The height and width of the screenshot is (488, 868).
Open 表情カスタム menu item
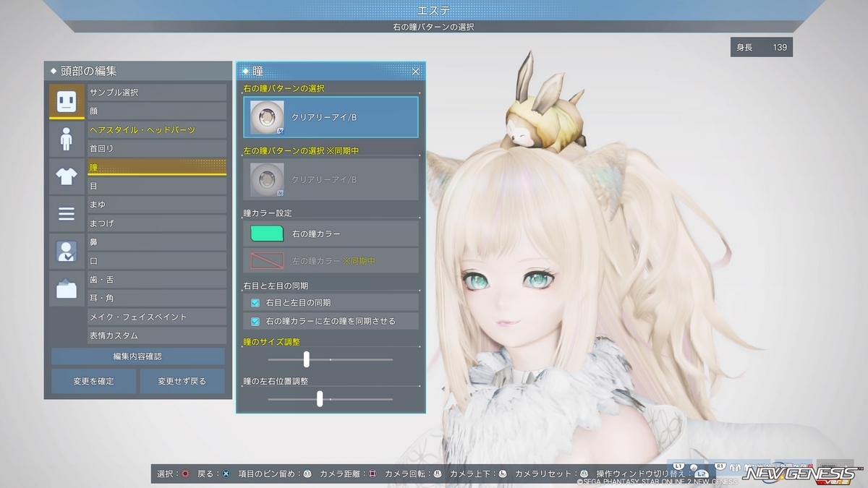(157, 335)
